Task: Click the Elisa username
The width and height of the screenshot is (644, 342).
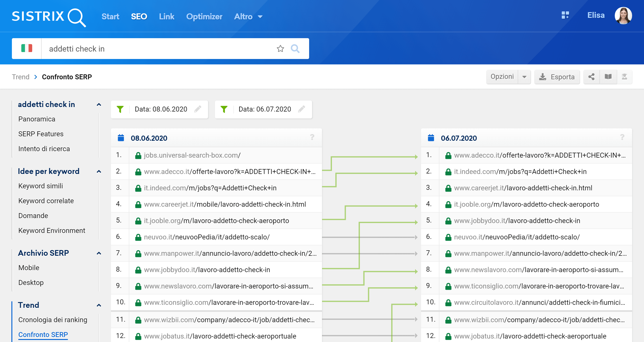Action: (x=596, y=15)
